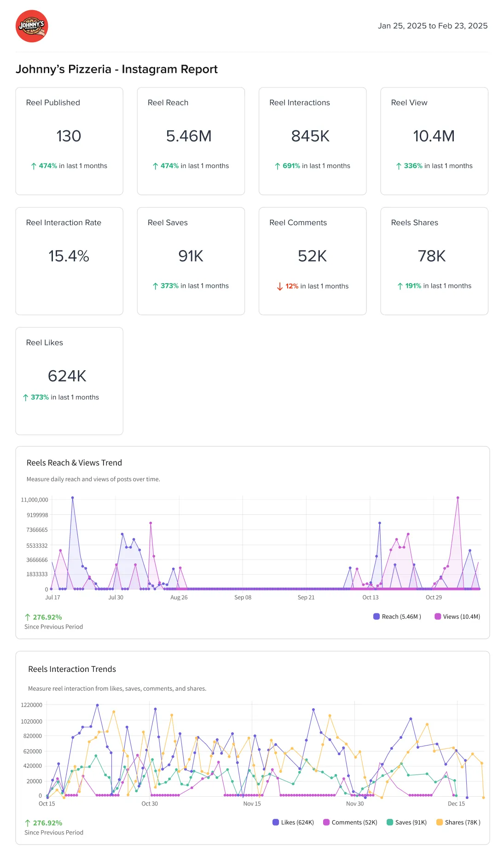Click the Aug 26 x-axis label
504x863 pixels.
tap(179, 597)
